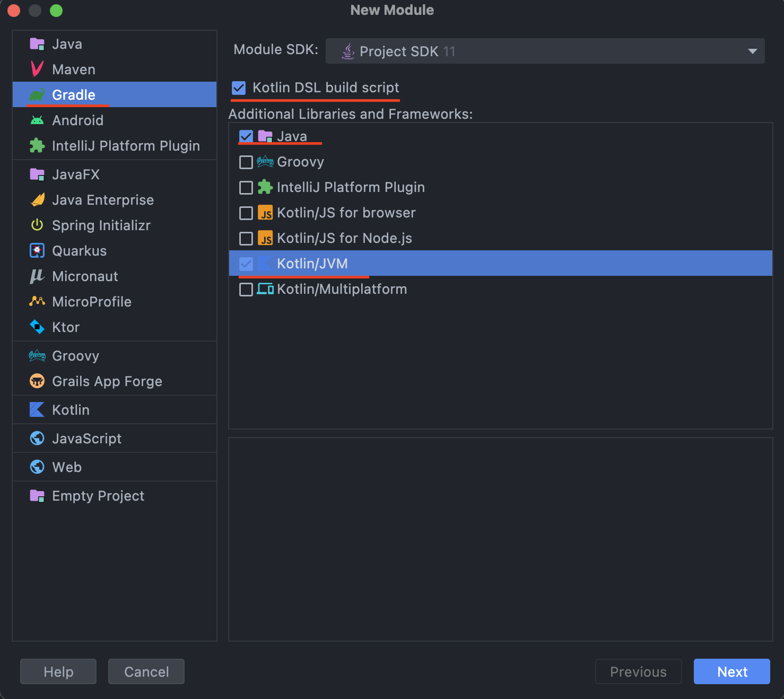Click the Java folder icon in sidebar
The width and height of the screenshot is (784, 699).
(37, 44)
